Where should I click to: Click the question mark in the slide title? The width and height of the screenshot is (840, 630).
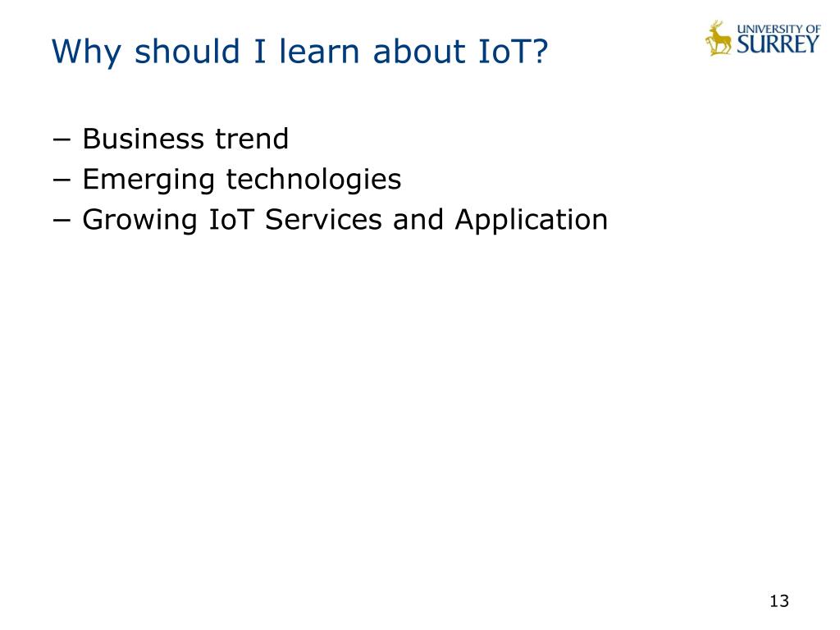click(540, 51)
